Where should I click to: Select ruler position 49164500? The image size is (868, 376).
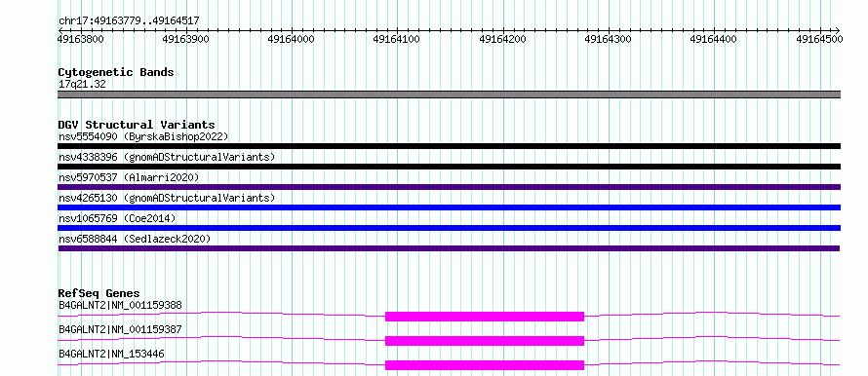819,39
